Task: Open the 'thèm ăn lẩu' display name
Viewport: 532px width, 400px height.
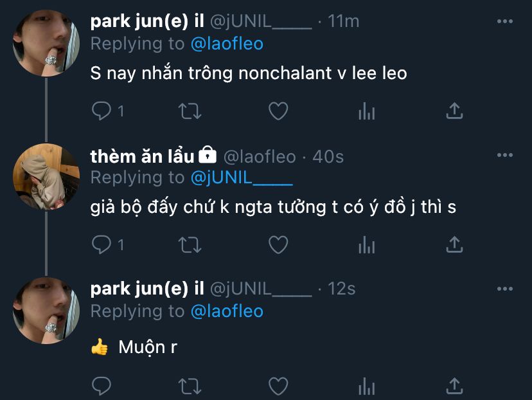Action: click(x=143, y=156)
